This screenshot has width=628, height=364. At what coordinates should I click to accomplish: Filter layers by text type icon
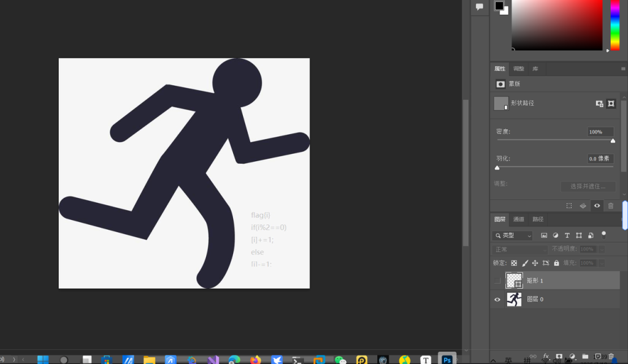tap(567, 235)
